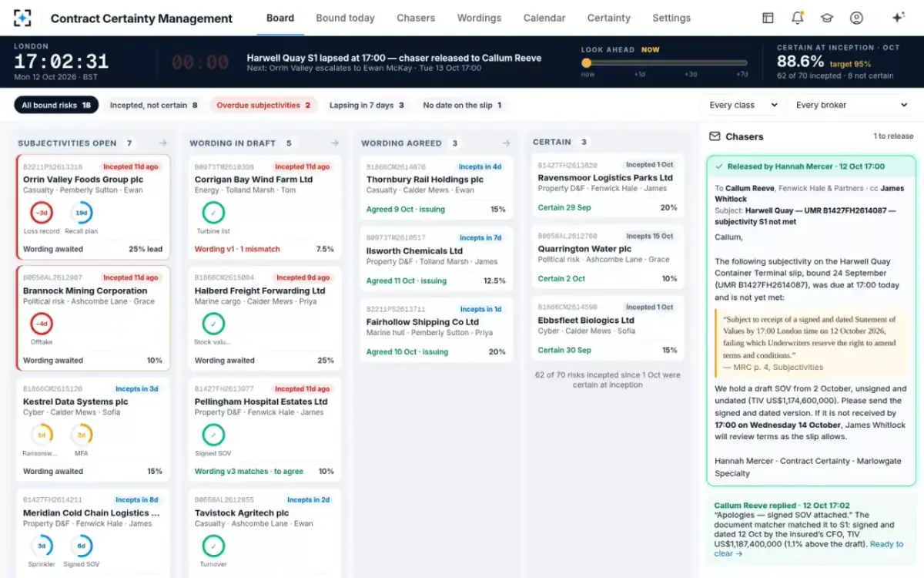
Task: Click 'Certain 29 Sep' on Ravensmoor card
Action: [x=564, y=208]
